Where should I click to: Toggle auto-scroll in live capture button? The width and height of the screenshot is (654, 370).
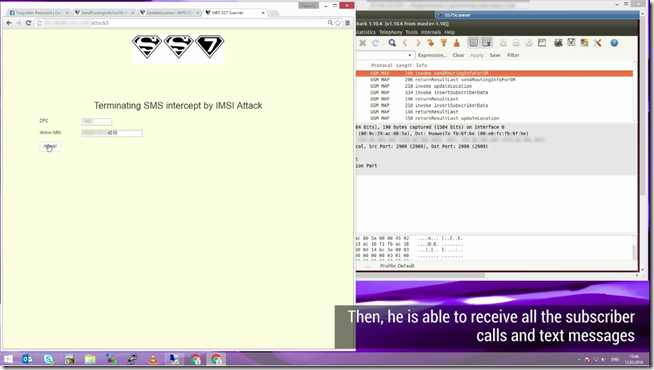(x=486, y=43)
